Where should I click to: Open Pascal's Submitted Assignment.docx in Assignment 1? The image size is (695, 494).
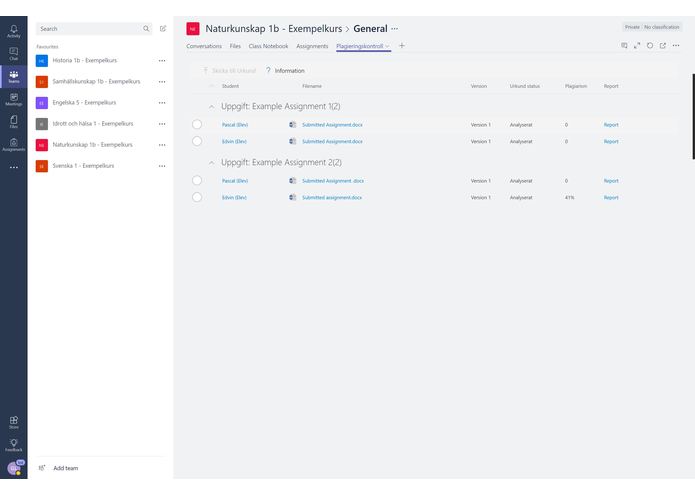click(332, 125)
